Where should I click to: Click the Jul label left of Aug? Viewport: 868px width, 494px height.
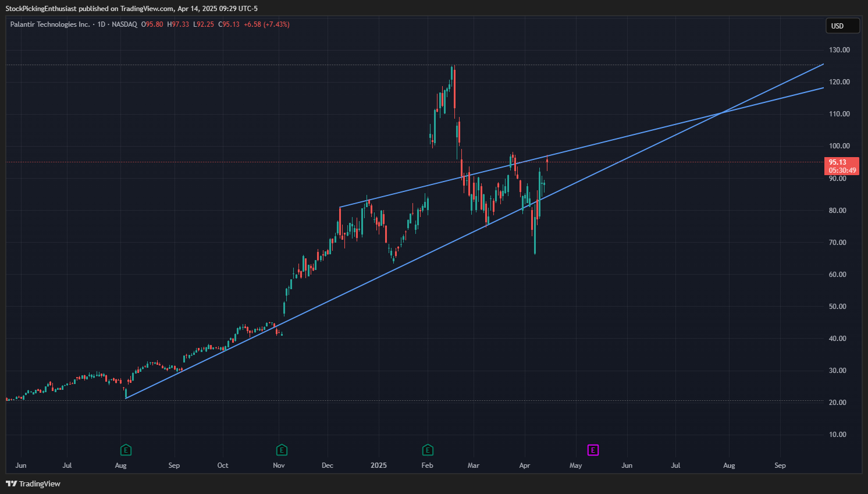(67, 465)
